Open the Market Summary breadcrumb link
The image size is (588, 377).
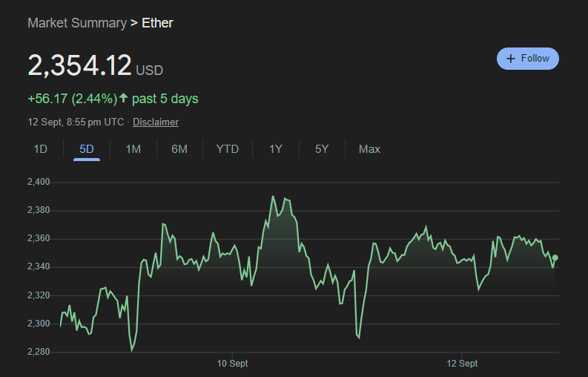pyautogui.click(x=77, y=23)
